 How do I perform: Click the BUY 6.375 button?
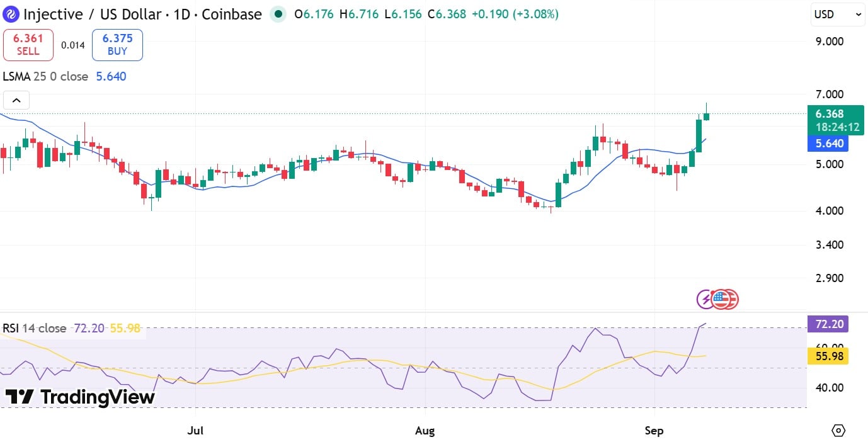tap(117, 45)
